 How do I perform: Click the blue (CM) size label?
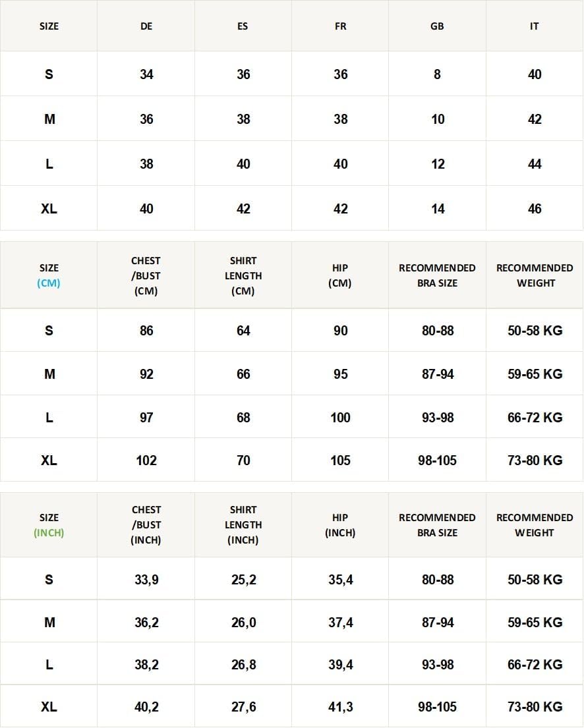coord(49,283)
